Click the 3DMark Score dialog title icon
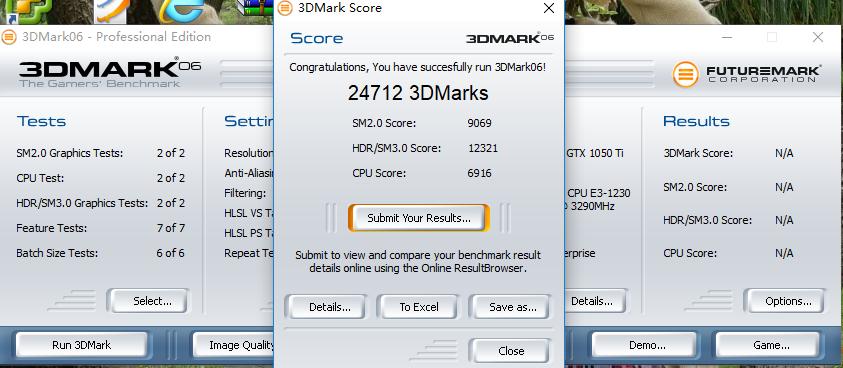The height and width of the screenshot is (368, 843). [x=285, y=8]
